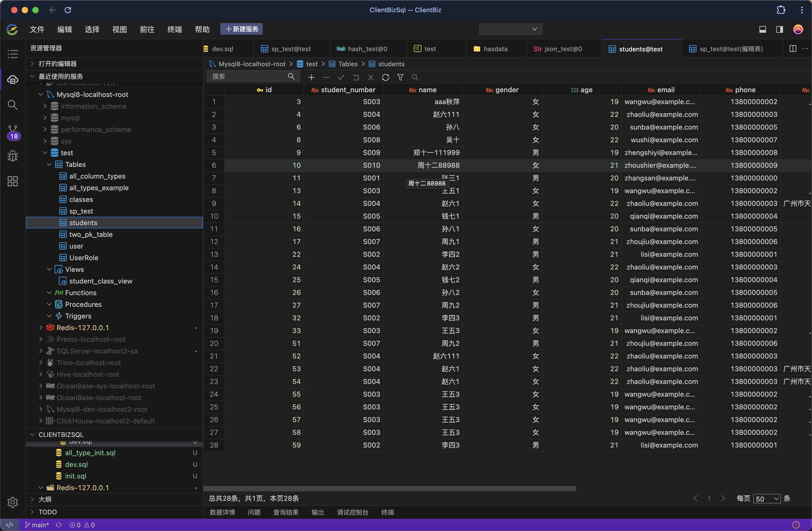Click the 新建服务 button

[x=242, y=29]
